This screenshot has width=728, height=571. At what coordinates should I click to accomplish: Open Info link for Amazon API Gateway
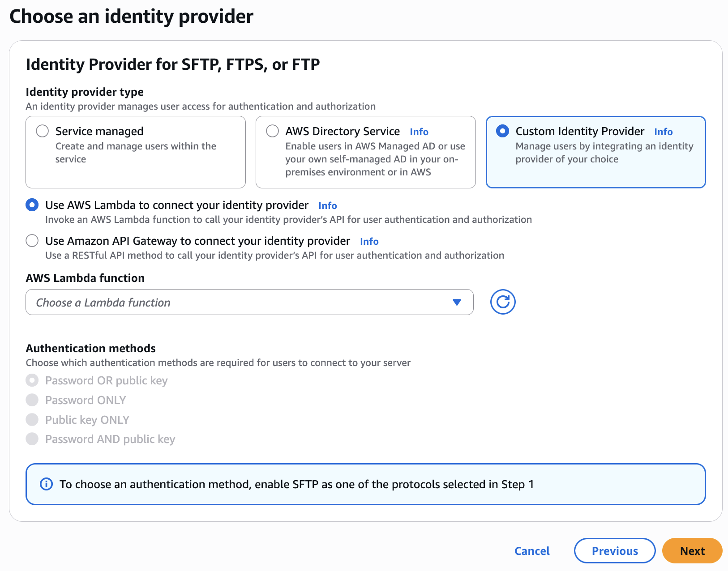pos(369,241)
